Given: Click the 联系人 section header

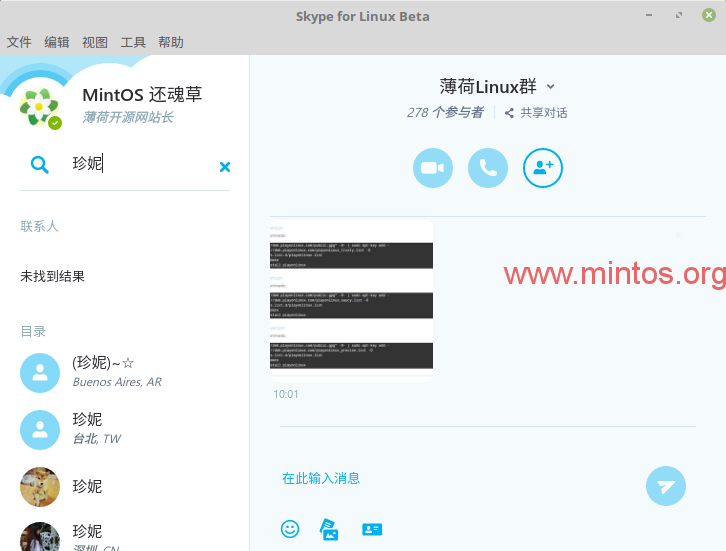Looking at the screenshot, I should tap(39, 226).
